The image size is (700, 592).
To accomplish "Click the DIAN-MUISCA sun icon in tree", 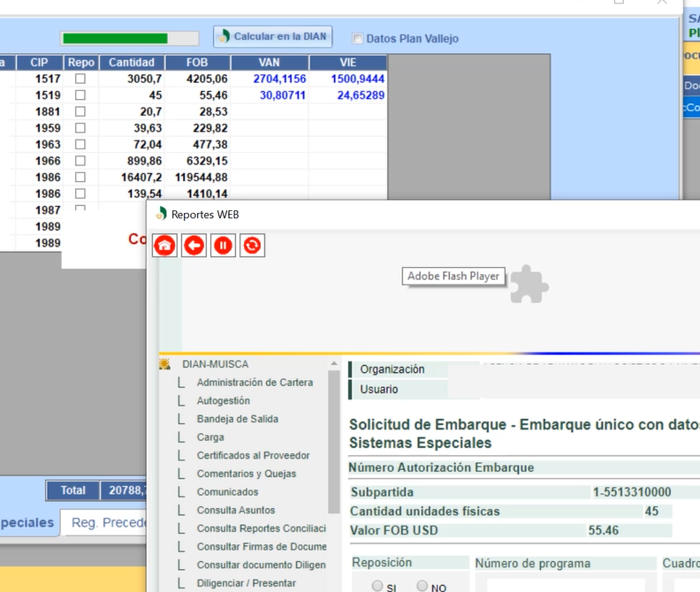I will click(164, 364).
